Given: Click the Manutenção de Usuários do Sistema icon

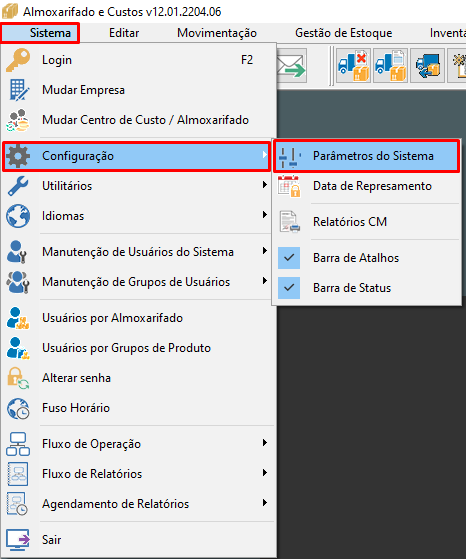Looking at the screenshot, I should 17,252.
